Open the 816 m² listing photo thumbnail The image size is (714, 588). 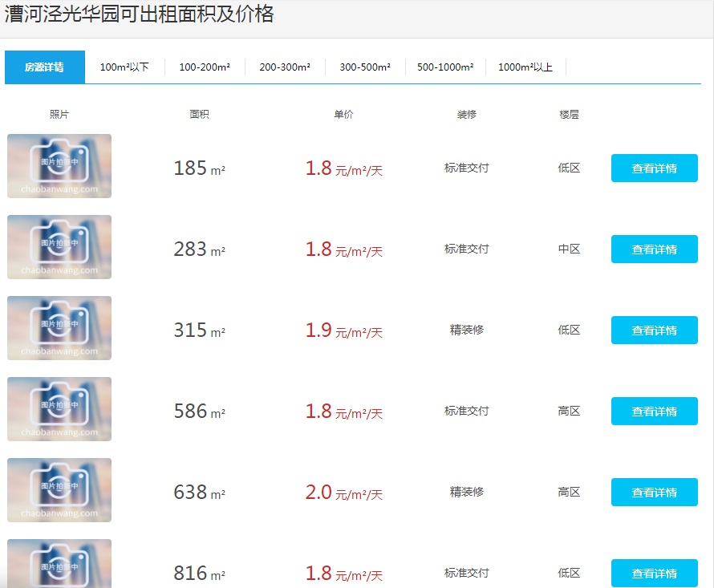[x=59, y=564]
